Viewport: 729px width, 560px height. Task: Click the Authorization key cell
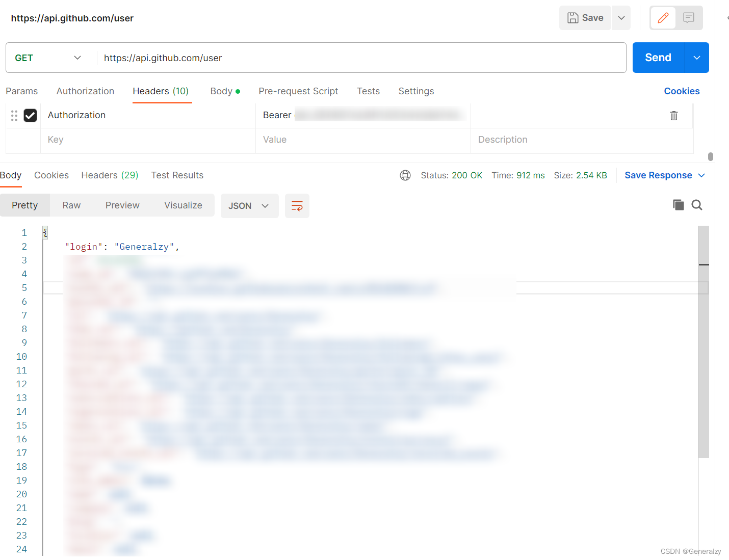click(x=148, y=116)
